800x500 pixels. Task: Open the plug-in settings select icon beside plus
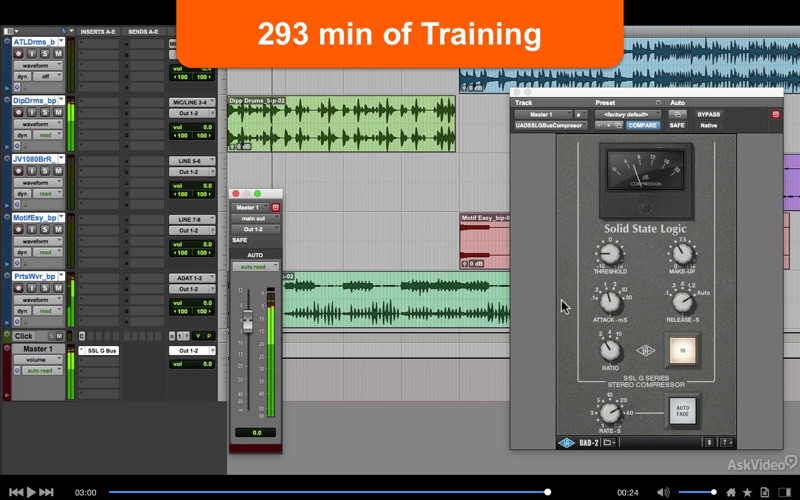(x=618, y=126)
